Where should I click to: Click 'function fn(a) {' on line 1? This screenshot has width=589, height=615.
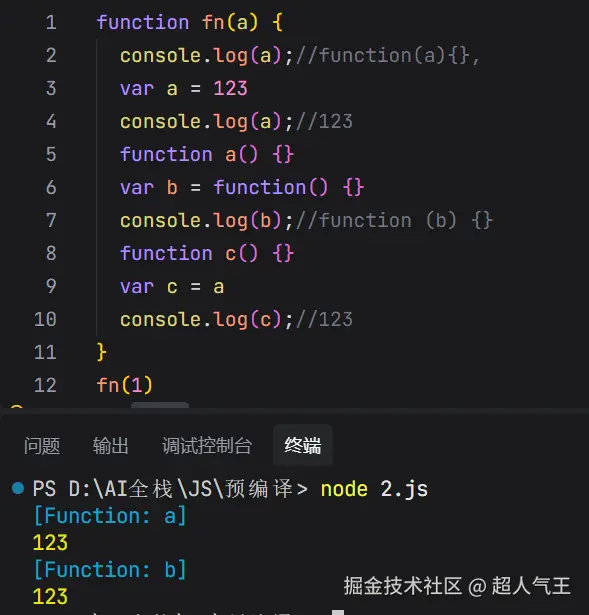(190, 22)
